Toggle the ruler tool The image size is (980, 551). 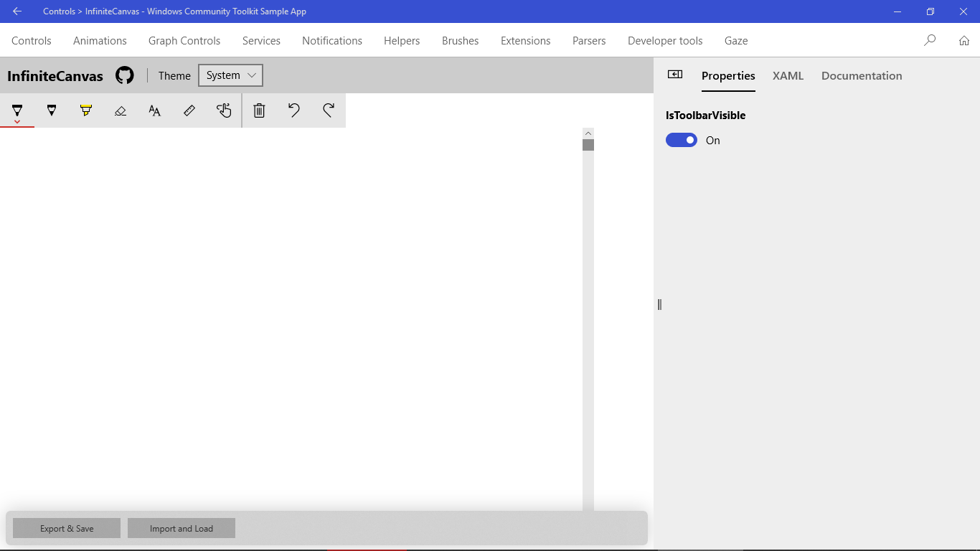[x=189, y=110]
